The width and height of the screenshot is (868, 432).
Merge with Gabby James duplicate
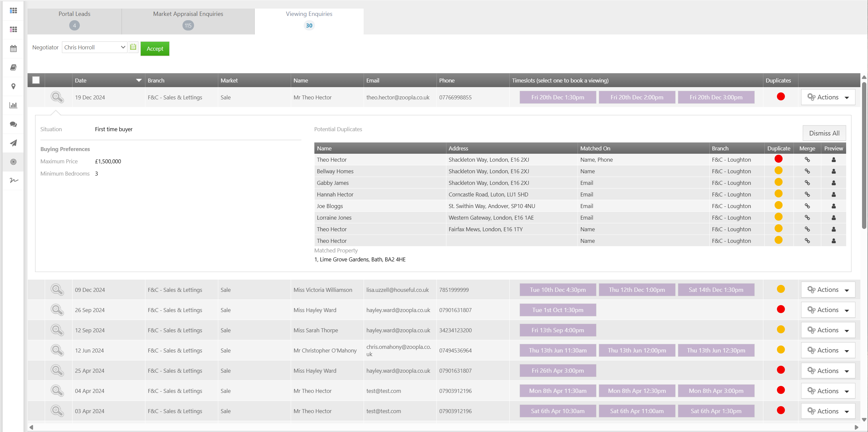(807, 183)
